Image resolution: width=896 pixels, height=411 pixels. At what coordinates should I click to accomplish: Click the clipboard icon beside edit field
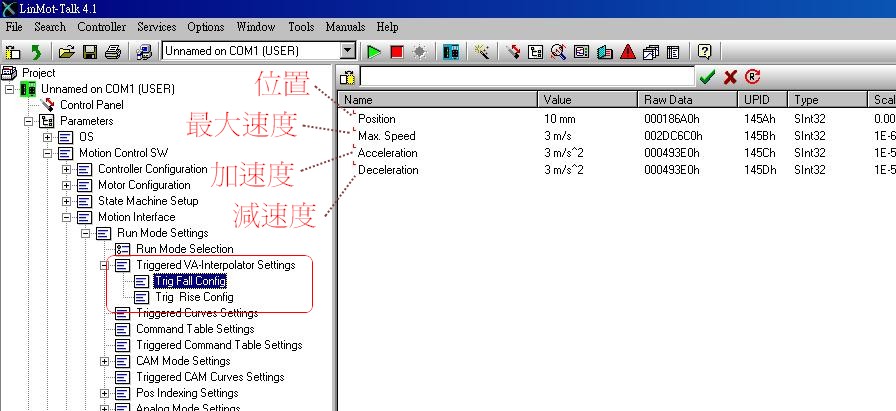[x=347, y=77]
